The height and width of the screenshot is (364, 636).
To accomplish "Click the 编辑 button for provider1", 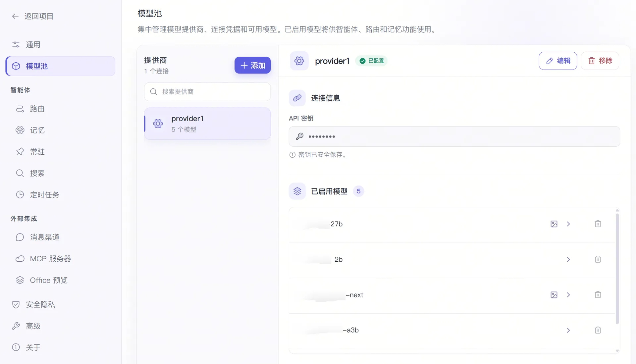I will [x=558, y=61].
